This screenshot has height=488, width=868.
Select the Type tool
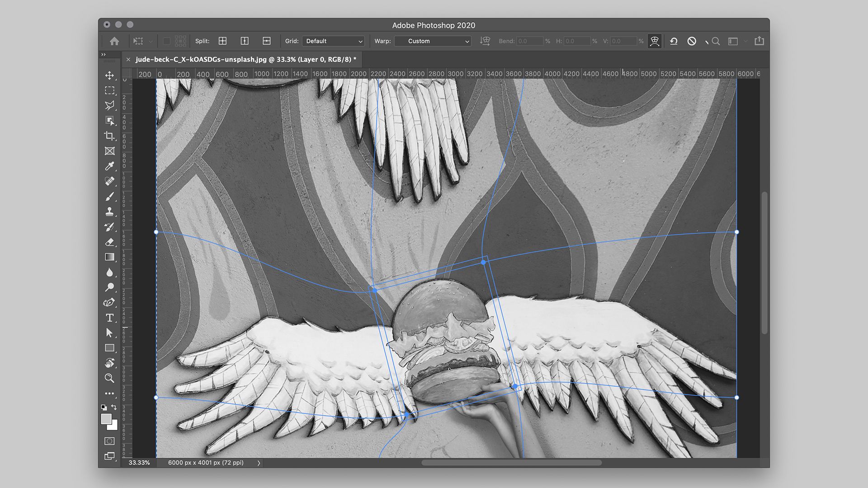109,318
